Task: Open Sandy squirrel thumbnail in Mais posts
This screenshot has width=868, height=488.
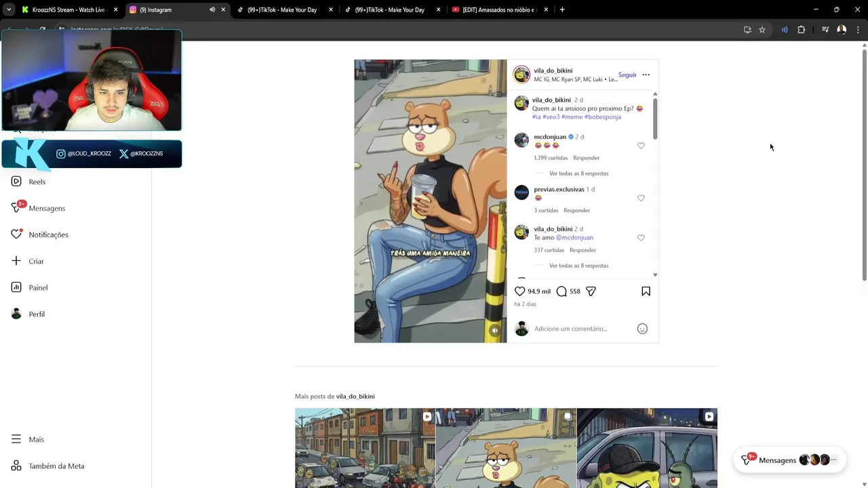Action: (506, 448)
